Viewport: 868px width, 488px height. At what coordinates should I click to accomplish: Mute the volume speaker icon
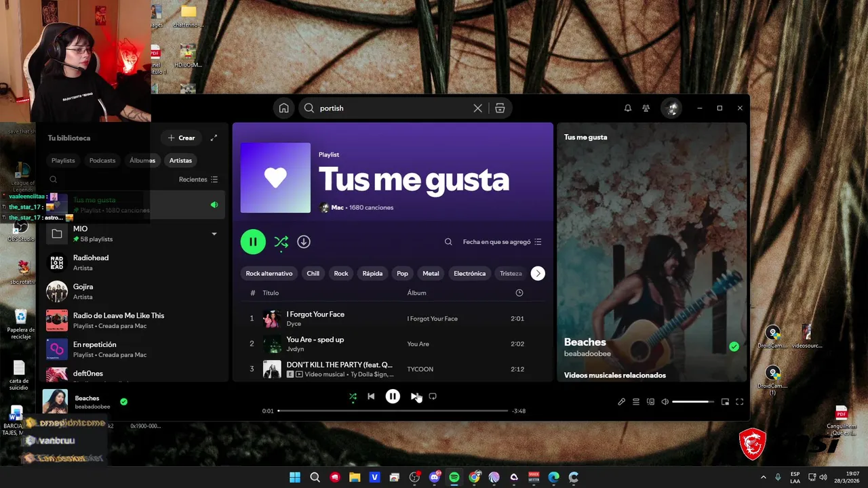click(x=665, y=402)
